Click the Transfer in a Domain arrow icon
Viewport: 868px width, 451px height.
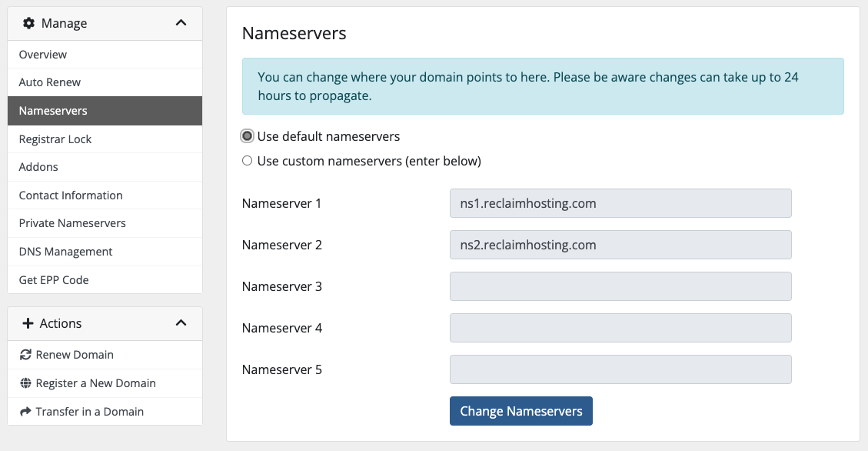[x=25, y=412]
